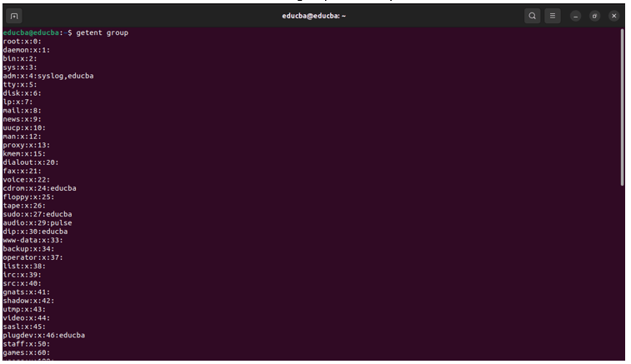Select the line 'operator:x:37:'
The height and width of the screenshot is (364, 631).
pyautogui.click(x=33, y=257)
